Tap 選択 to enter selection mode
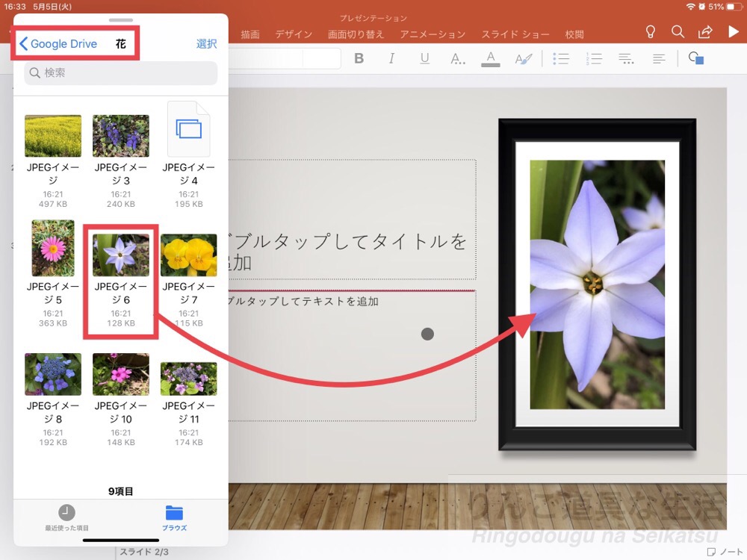 pos(207,44)
